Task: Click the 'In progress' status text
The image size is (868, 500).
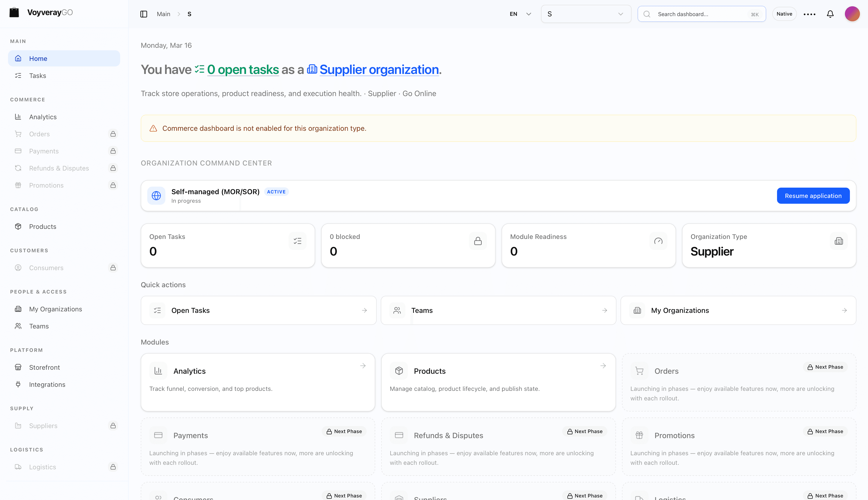Action: click(186, 201)
